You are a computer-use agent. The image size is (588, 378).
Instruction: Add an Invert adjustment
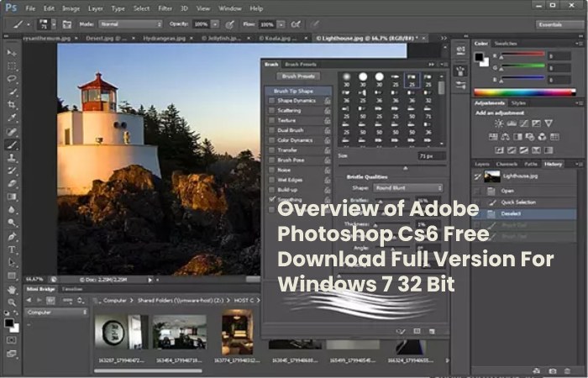(x=499, y=150)
